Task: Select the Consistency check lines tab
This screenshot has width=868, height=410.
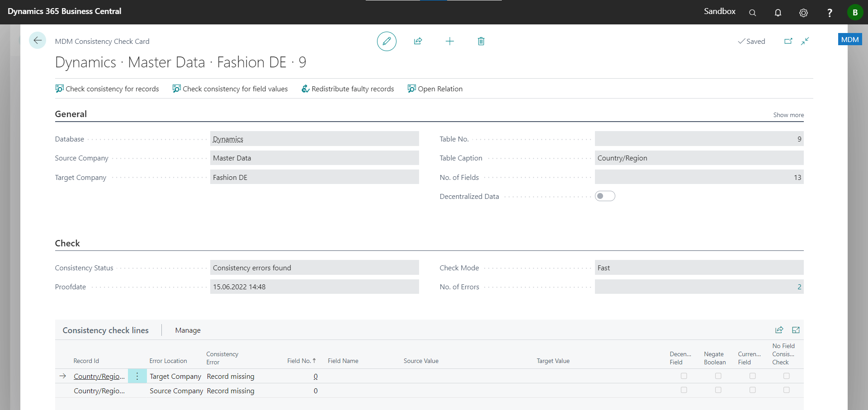Action: coord(105,330)
